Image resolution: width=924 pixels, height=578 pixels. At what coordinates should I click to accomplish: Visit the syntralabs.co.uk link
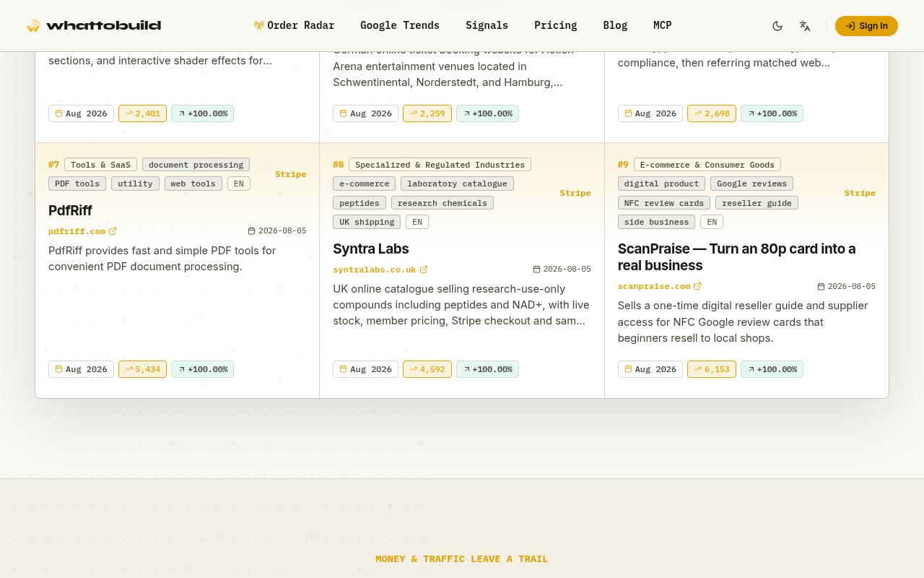coord(374,269)
